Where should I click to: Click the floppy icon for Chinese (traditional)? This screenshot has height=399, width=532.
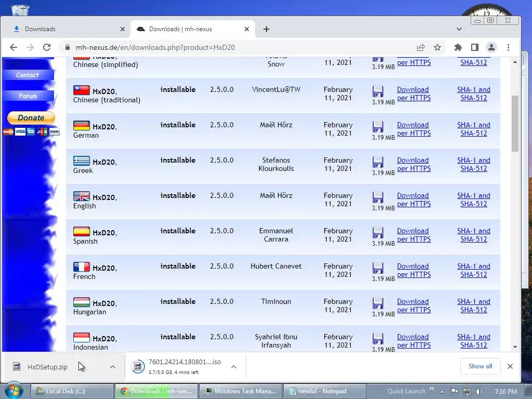tap(378, 91)
